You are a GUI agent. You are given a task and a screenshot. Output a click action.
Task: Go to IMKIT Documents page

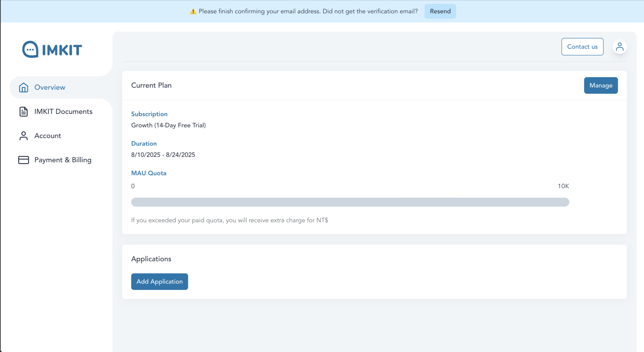[x=63, y=112]
